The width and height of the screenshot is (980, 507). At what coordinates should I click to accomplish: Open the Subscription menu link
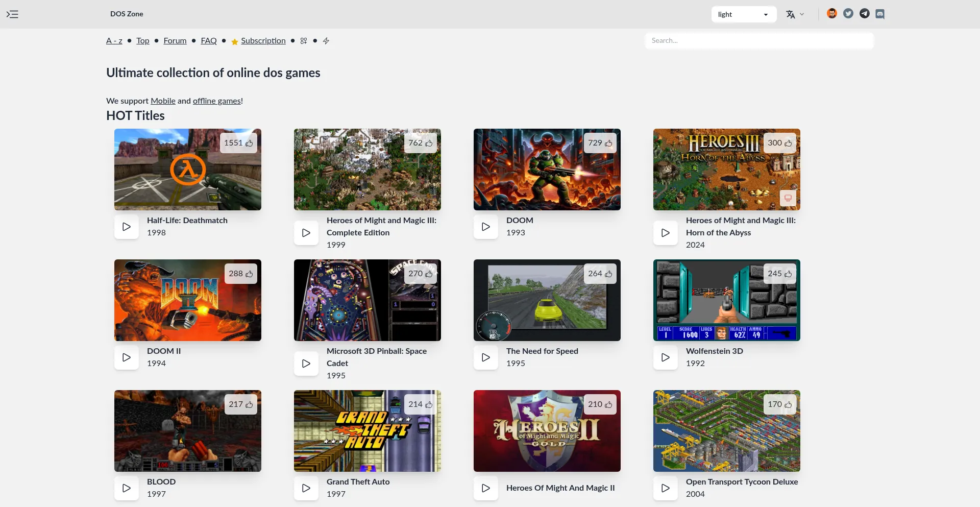[263, 41]
